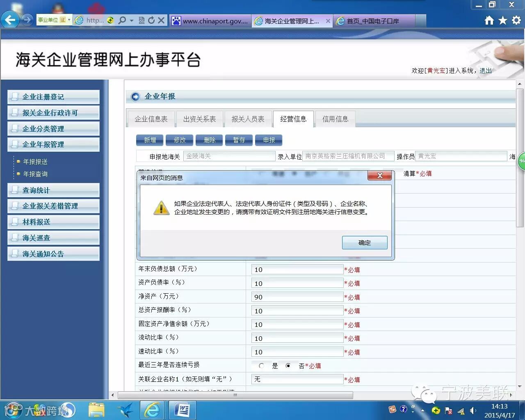Click the circular arrow icon beside 企业年报
Image resolution: width=525 pixels, height=420 pixels.
pyautogui.click(x=135, y=96)
